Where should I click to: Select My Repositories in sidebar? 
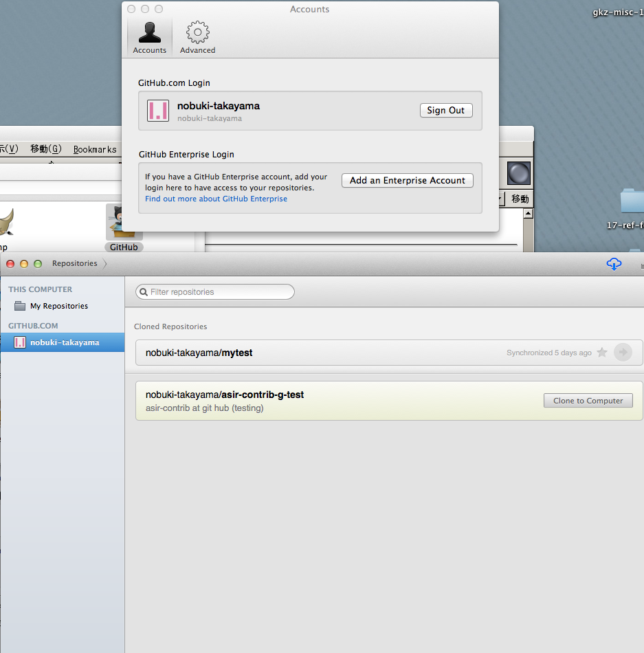59,306
